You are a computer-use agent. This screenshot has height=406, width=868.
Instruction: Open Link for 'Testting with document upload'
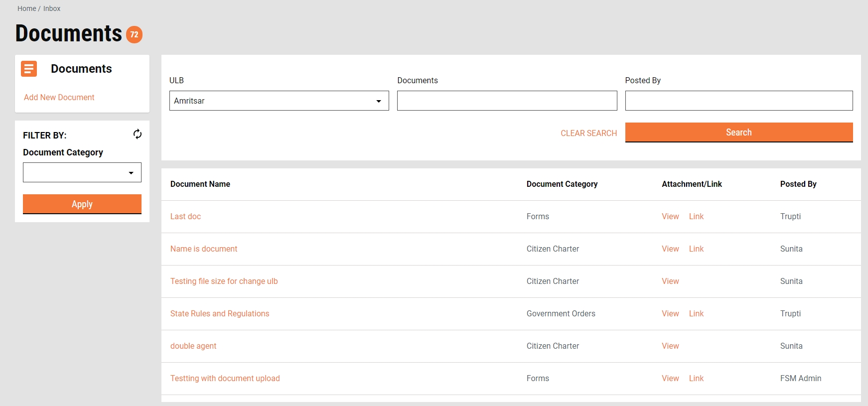click(696, 378)
